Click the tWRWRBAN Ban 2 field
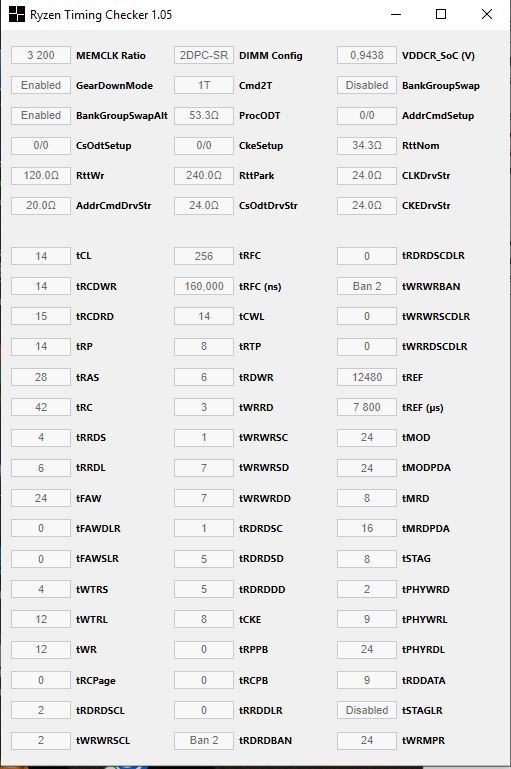 367,286
